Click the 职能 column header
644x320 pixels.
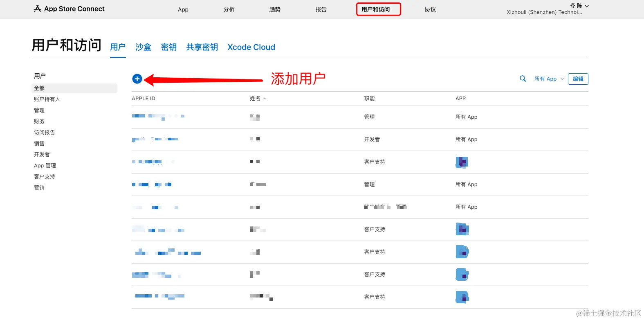tap(369, 99)
